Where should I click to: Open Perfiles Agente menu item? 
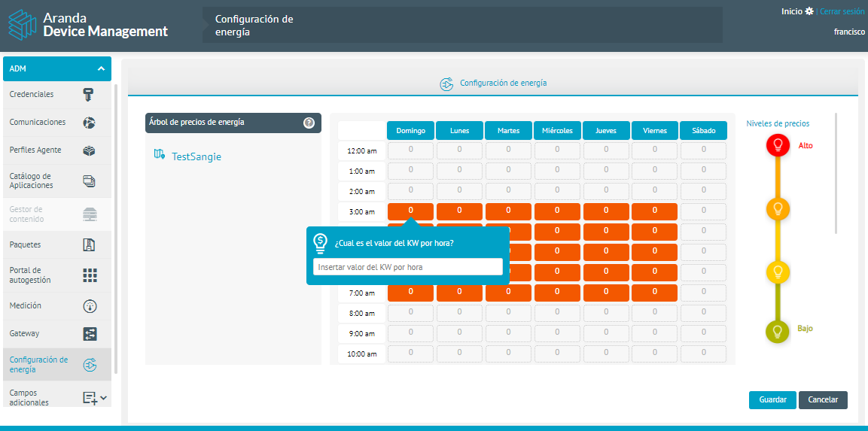57,150
